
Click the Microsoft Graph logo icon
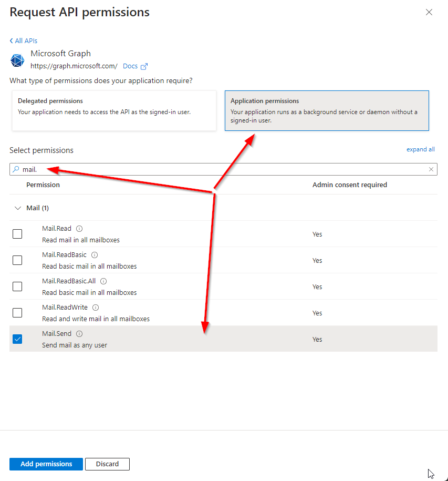coord(17,60)
